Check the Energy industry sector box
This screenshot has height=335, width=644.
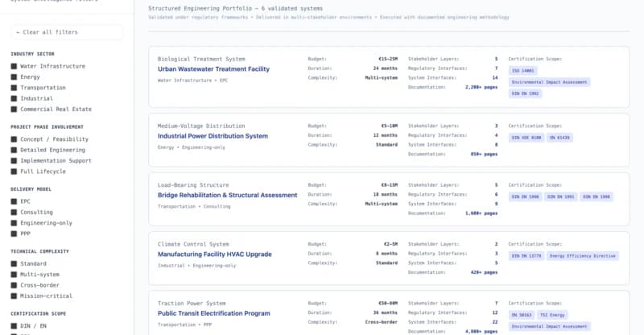coord(14,77)
